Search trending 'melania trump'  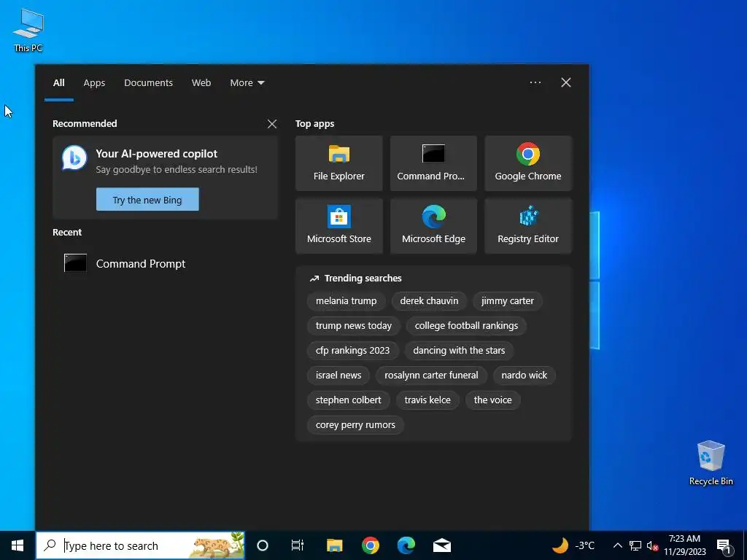[x=346, y=301]
